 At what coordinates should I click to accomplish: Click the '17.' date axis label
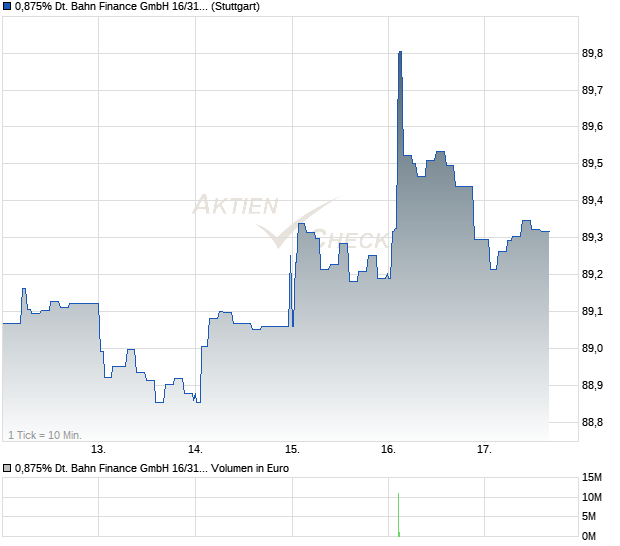[484, 450]
